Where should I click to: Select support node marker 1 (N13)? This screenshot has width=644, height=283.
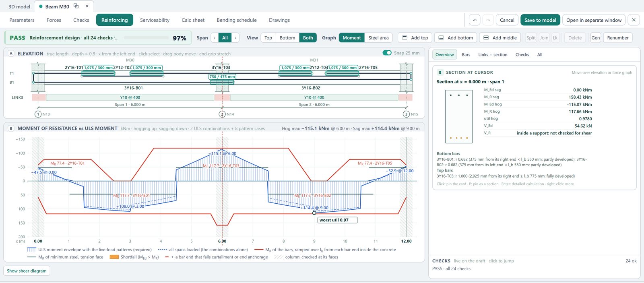[x=38, y=114]
